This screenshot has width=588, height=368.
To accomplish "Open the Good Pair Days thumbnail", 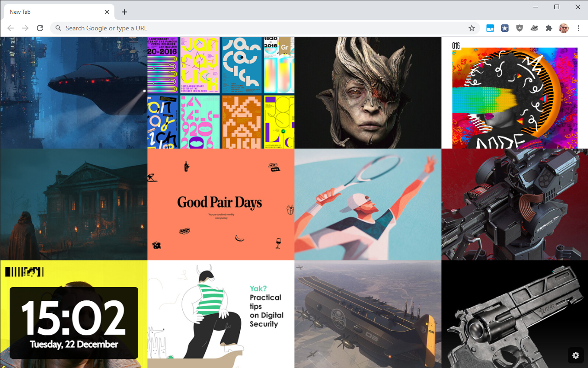I will tap(221, 204).
